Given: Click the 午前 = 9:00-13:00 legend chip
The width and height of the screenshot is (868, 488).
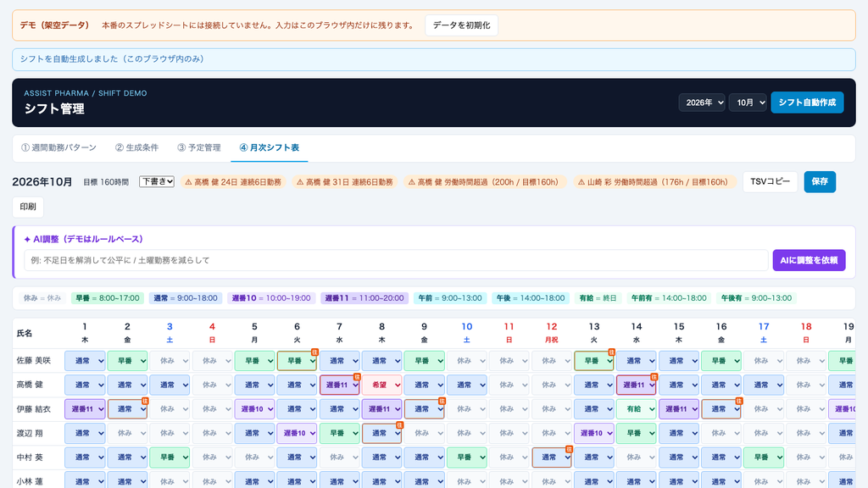Looking at the screenshot, I should (450, 298).
